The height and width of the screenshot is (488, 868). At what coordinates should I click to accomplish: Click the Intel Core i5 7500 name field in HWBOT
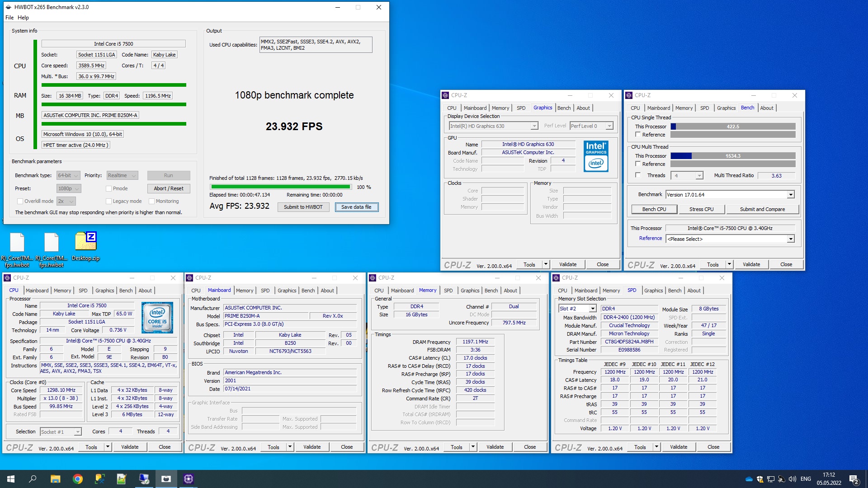point(113,44)
